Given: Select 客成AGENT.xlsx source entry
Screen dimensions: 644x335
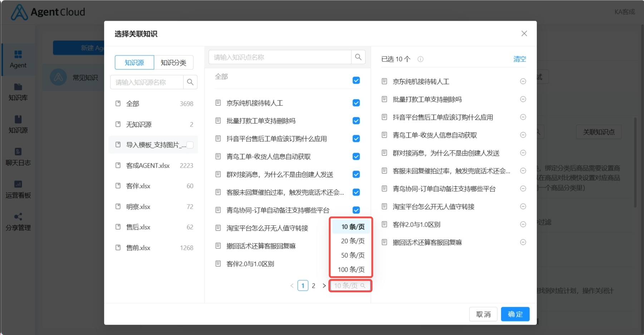Looking at the screenshot, I should [x=154, y=166].
